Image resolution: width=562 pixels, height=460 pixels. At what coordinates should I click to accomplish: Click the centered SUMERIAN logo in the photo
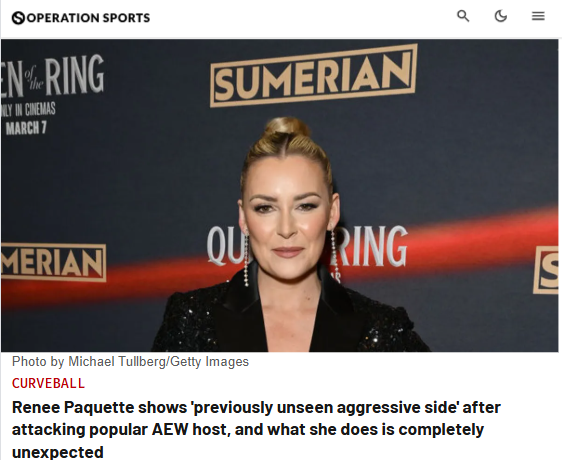click(x=314, y=75)
